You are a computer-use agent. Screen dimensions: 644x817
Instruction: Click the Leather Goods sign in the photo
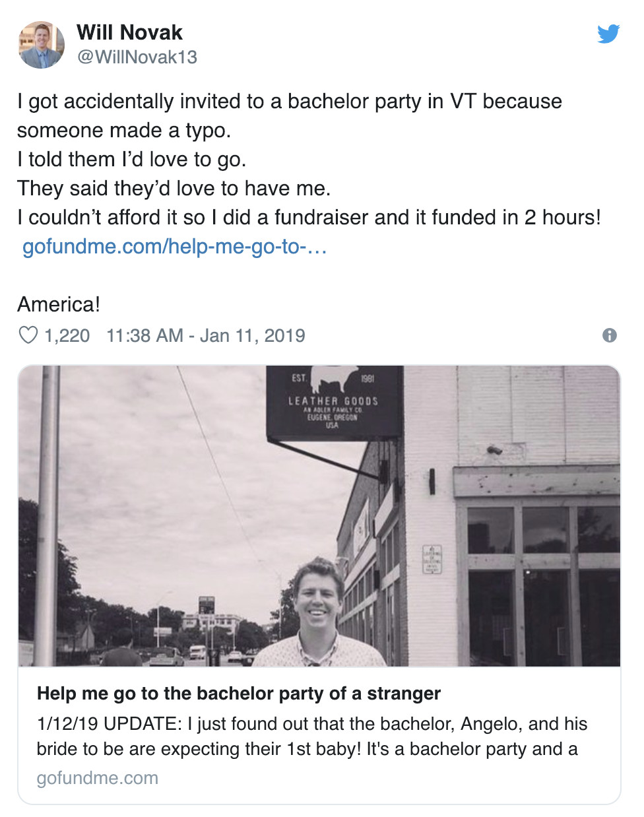pos(334,401)
